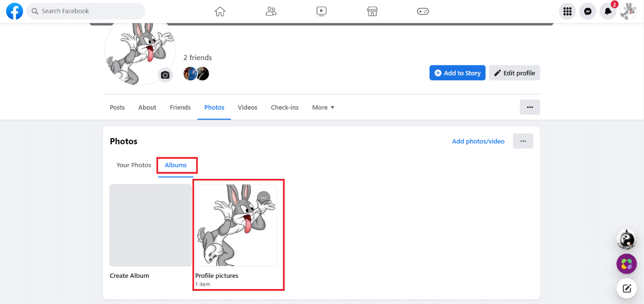Select the Your Photos sub-tab
The width and height of the screenshot is (644, 304).
pyautogui.click(x=134, y=165)
